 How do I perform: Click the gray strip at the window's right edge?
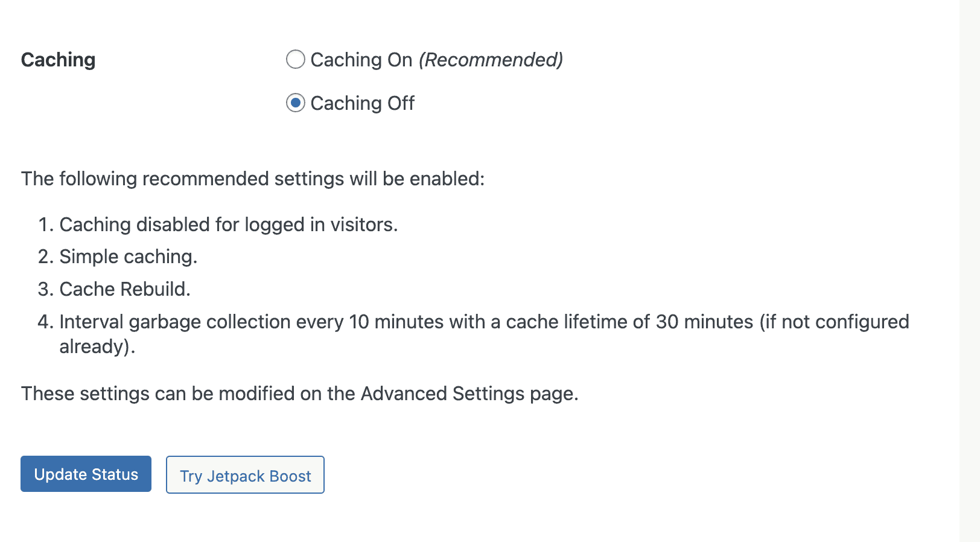point(970,271)
